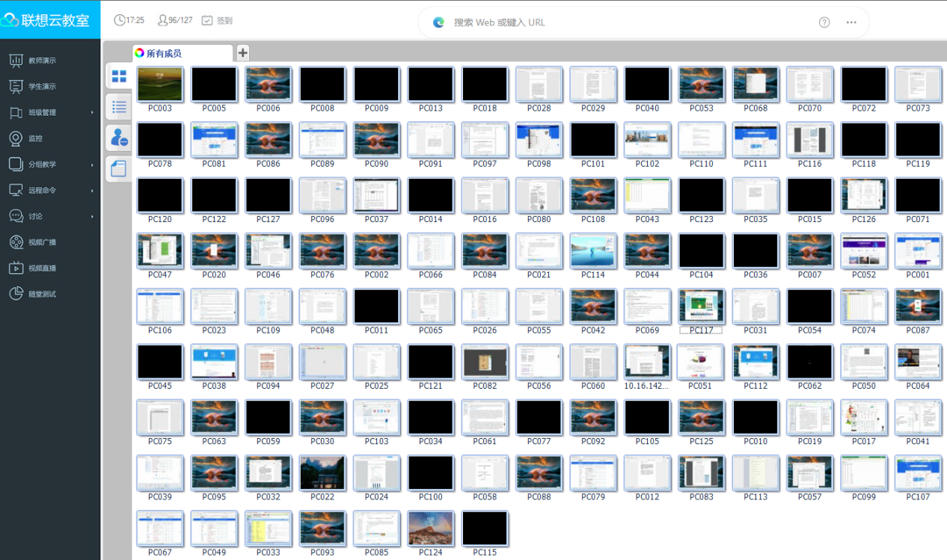Screen dimensions: 947x560
Task: Open 教师演示 (teacher demo) in sidebar
Action: tap(42, 61)
